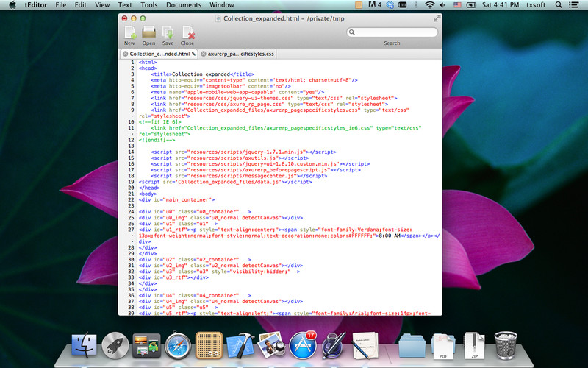Viewport: 588px width, 368px height.
Task: Open the tEditor application menu
Action: pos(36,5)
